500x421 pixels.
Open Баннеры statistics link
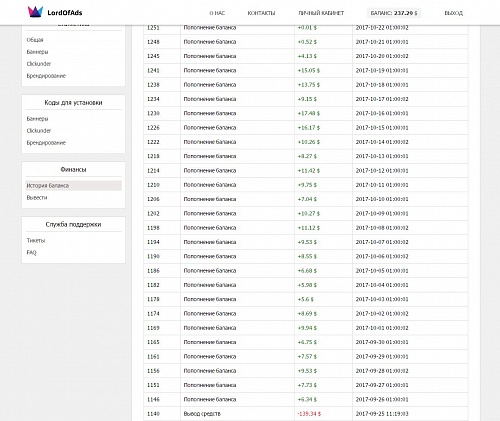(37, 52)
